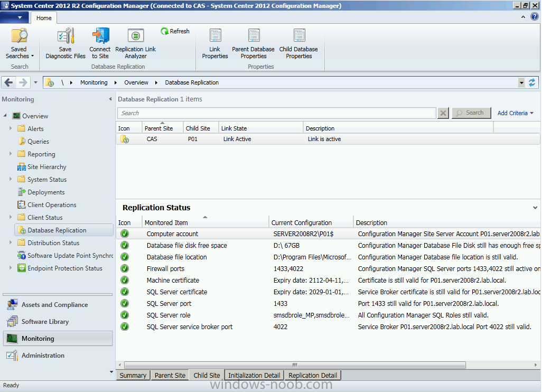Open the help icon in ribbon corner
Screen dimensions: 542x392
click(535, 16)
